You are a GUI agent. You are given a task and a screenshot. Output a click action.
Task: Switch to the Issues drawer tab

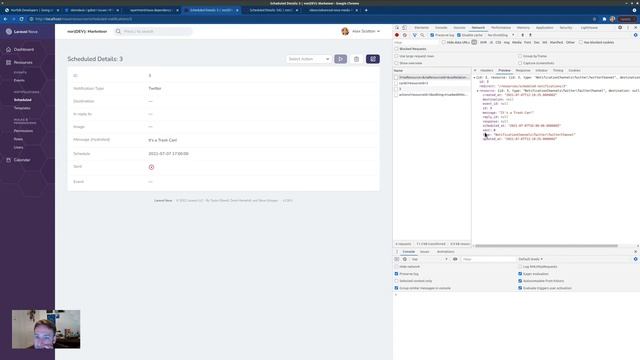(424, 252)
